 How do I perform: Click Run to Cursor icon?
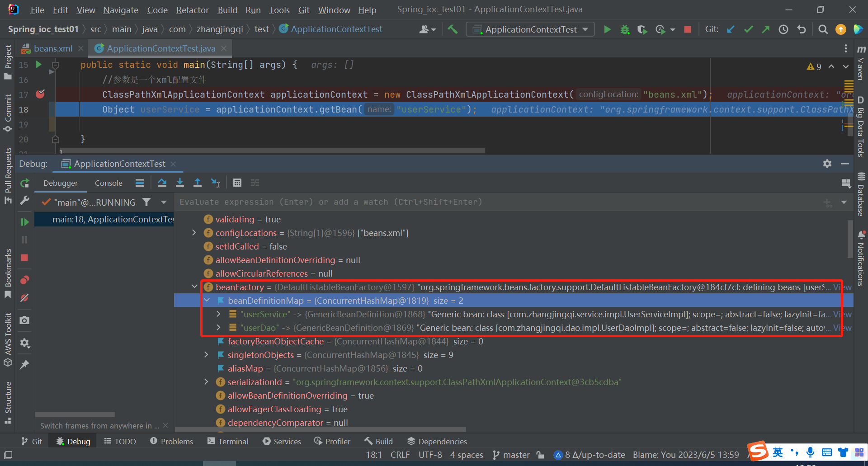point(216,183)
